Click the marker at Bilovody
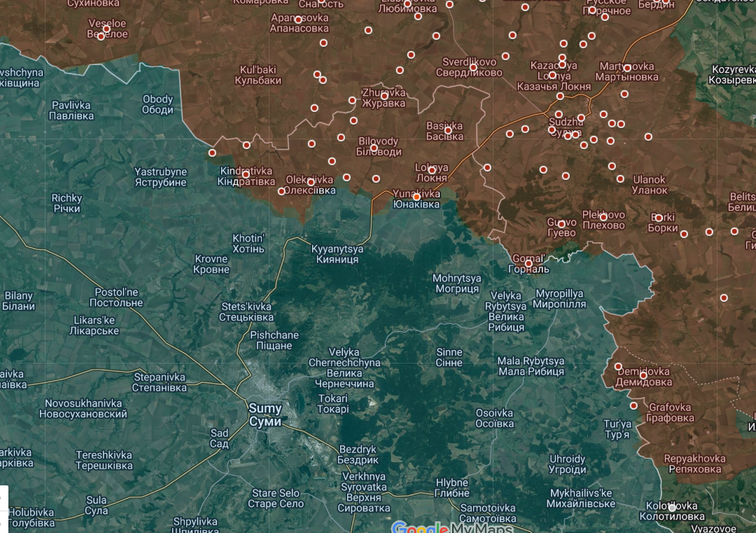Screen dimensions: 756x533 [374, 148]
